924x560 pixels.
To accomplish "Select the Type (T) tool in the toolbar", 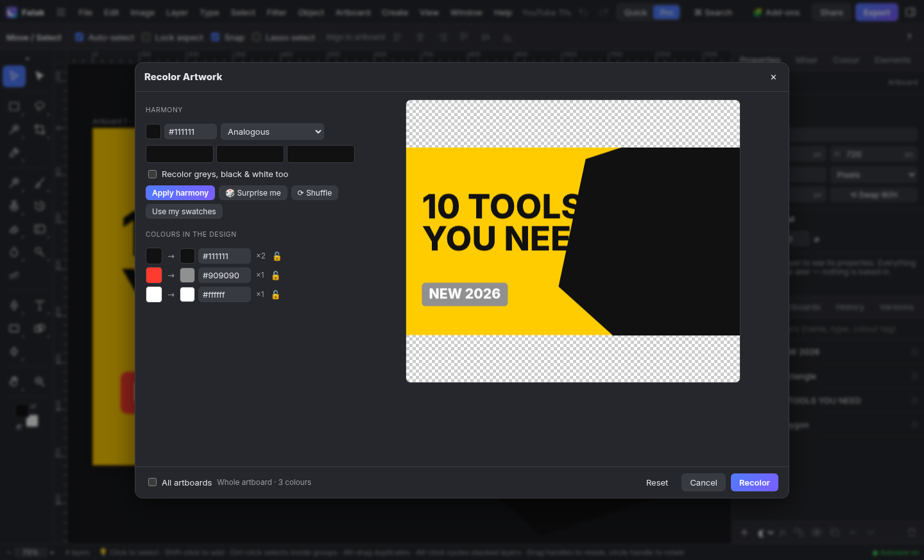I will click(x=40, y=305).
